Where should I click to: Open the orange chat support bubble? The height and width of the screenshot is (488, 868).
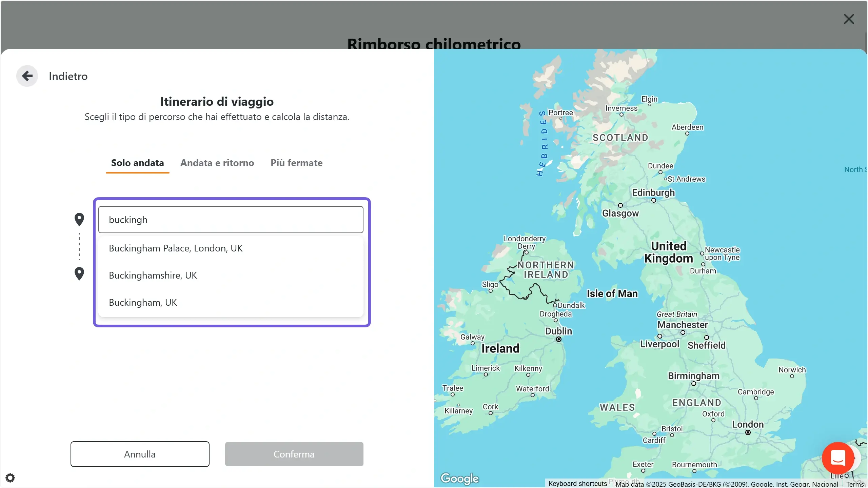click(x=838, y=458)
